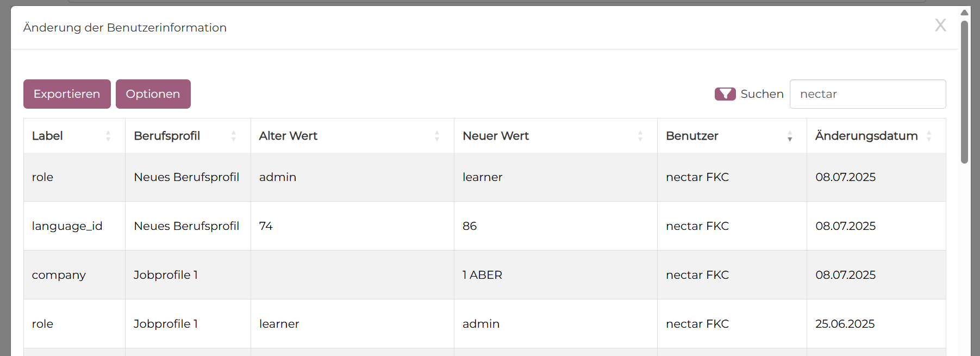Click the Benutzer column header text
The height and width of the screenshot is (356, 980).
(x=692, y=136)
